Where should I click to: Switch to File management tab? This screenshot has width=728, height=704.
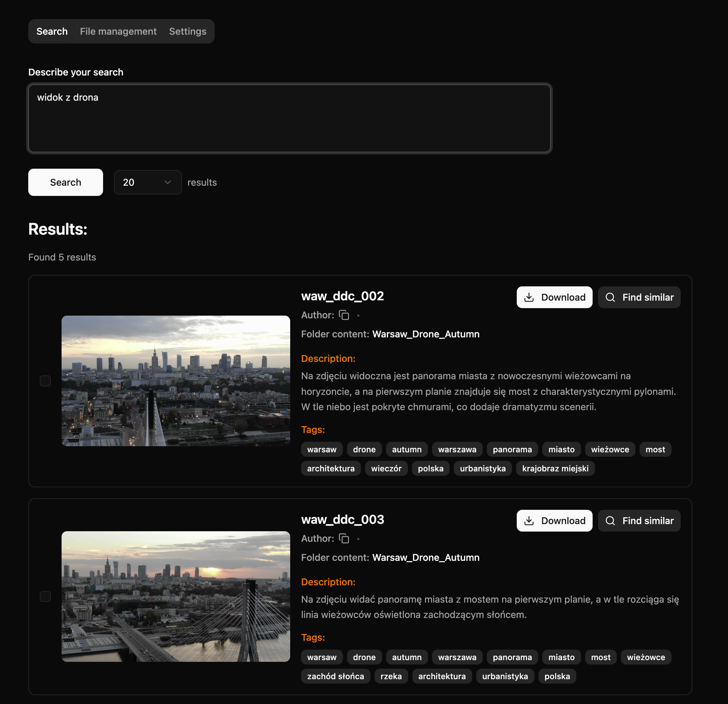118,32
